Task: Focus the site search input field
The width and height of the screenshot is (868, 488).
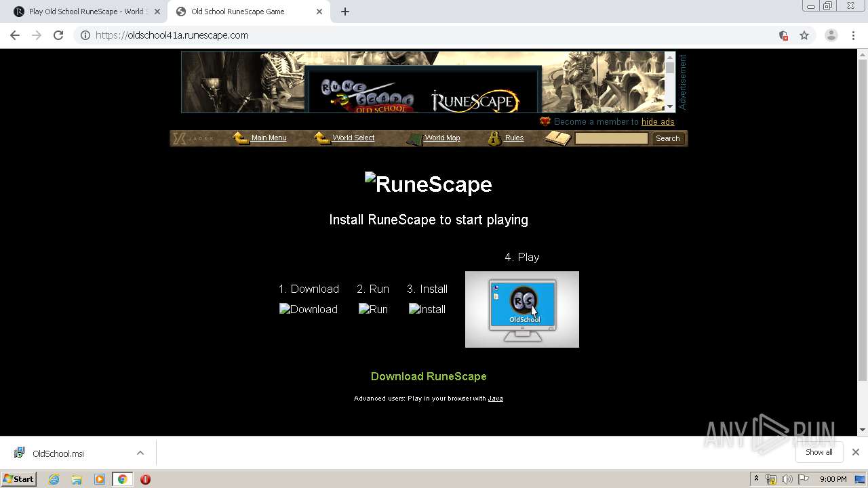Action: pos(611,138)
